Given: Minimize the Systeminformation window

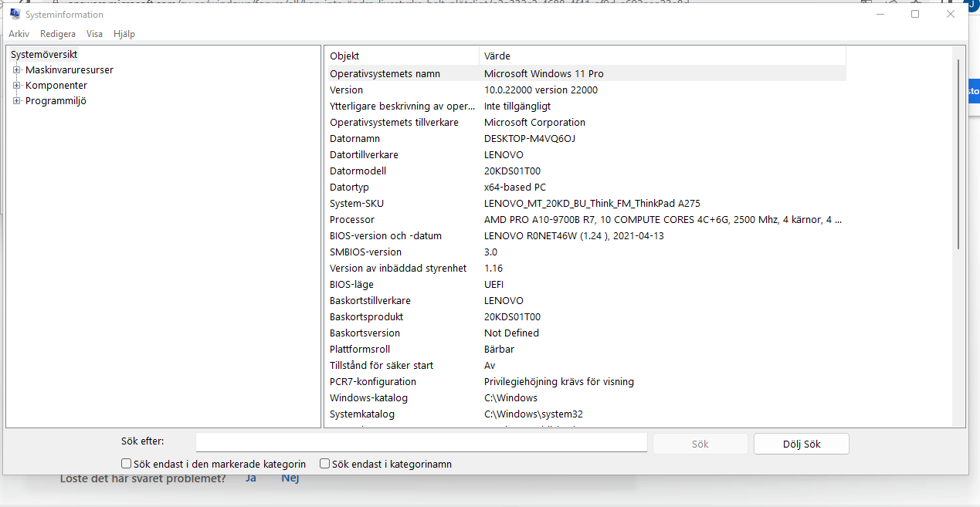Looking at the screenshot, I should pyautogui.click(x=880, y=14).
